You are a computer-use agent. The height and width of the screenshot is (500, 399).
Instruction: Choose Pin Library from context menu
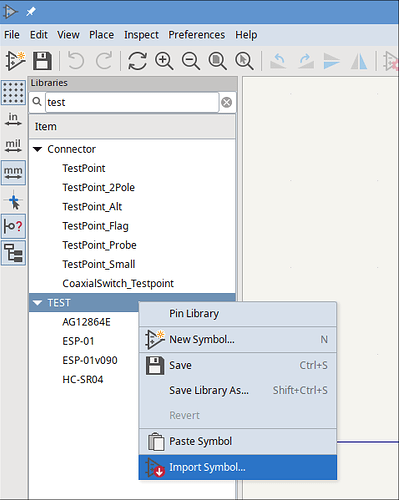(x=238, y=314)
